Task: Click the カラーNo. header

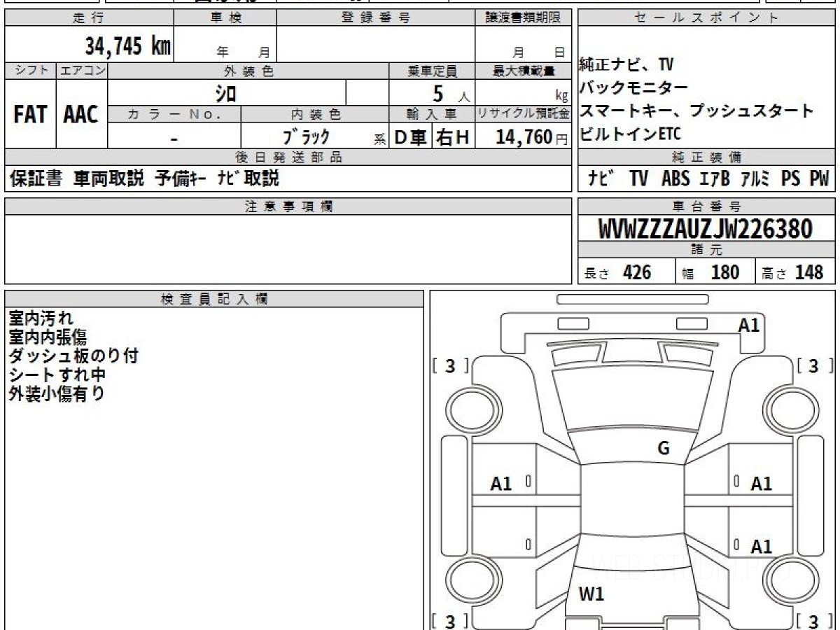Action: 175,114
